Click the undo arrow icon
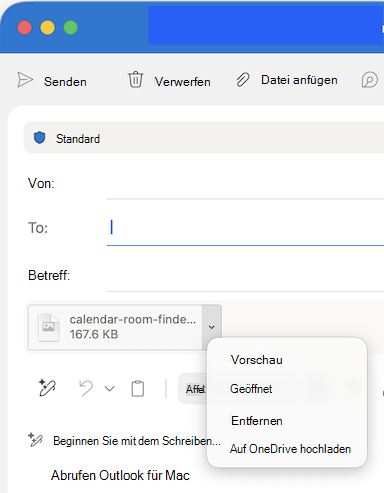Viewport: 384px width, 493px height. pyautogui.click(x=86, y=388)
